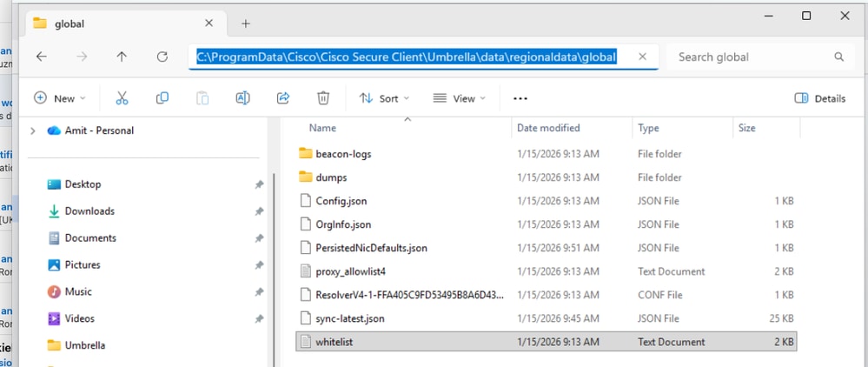The height and width of the screenshot is (367, 868).
Task: Click the 25 KB size value
Action: click(x=782, y=319)
